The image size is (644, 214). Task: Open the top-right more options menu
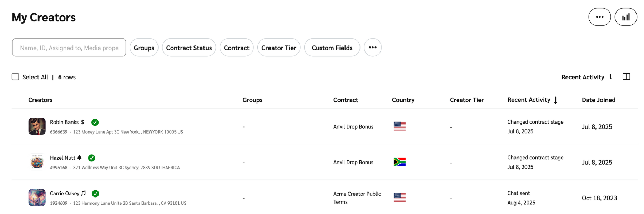coord(599,17)
